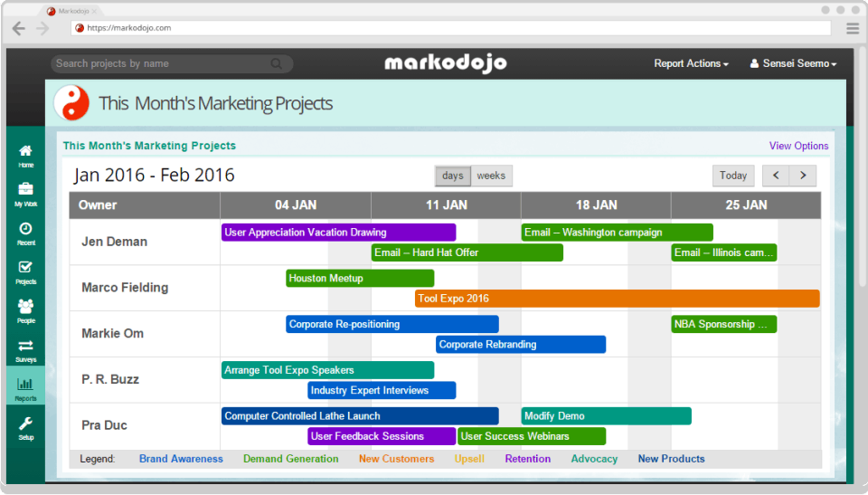Select the orange Tool Expo 2016 bar
868x495 pixels.
click(x=618, y=299)
